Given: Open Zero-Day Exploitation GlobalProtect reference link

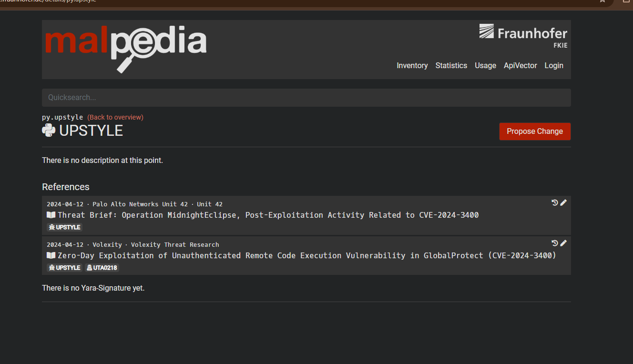Looking at the screenshot, I should (307, 255).
